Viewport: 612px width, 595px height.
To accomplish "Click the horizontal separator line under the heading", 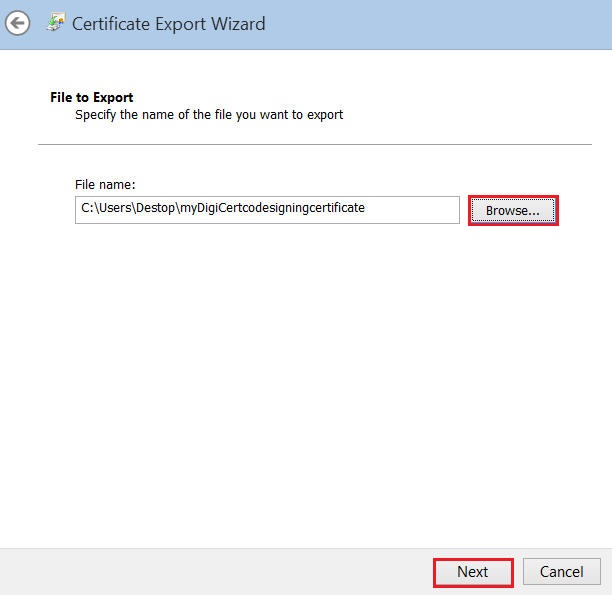I will coord(315,144).
